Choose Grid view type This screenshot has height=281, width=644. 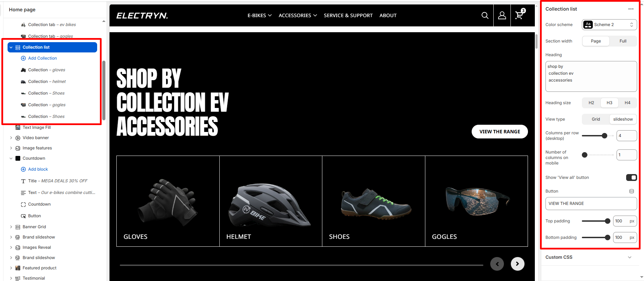(x=596, y=119)
